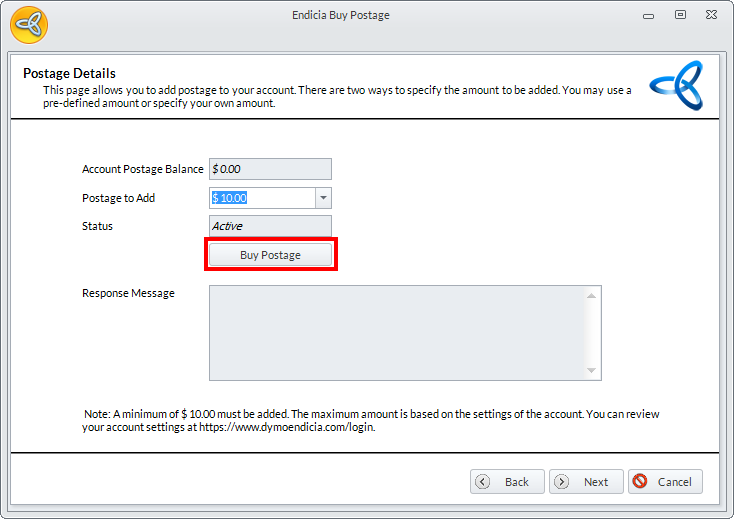Click the $ 10.00 postage amount field
The width and height of the screenshot is (734, 519).
262,198
